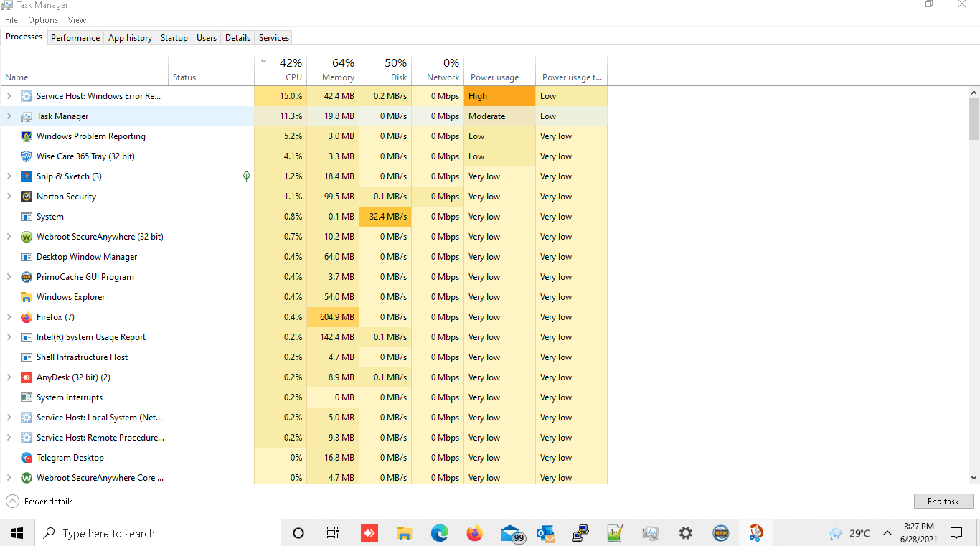The width and height of the screenshot is (980, 546).
Task: Click the End task button
Action: 943,502
